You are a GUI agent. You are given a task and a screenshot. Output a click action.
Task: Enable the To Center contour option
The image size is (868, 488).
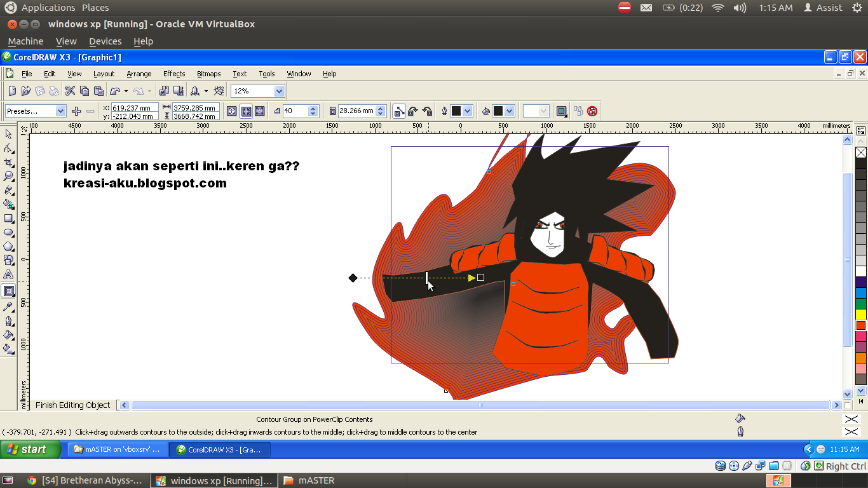[x=232, y=111]
